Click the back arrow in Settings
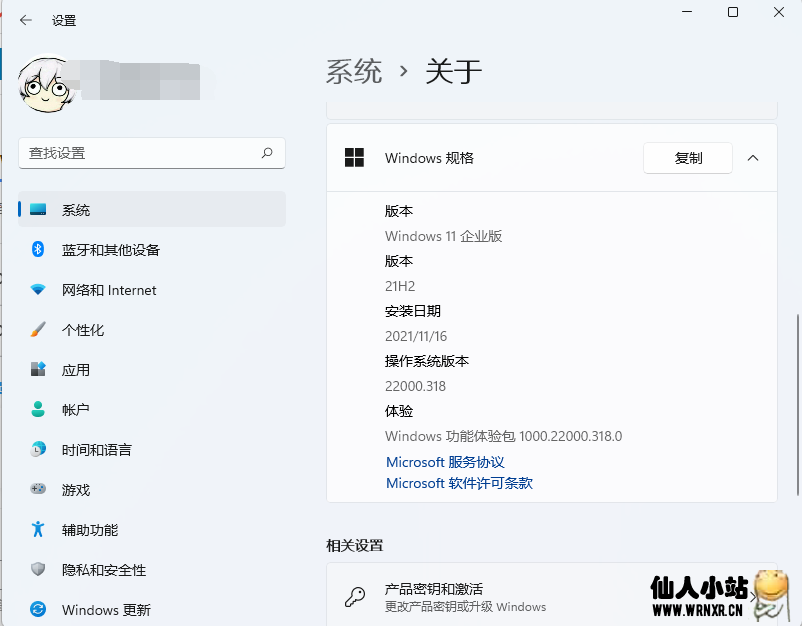The image size is (802, 626). (x=26, y=20)
